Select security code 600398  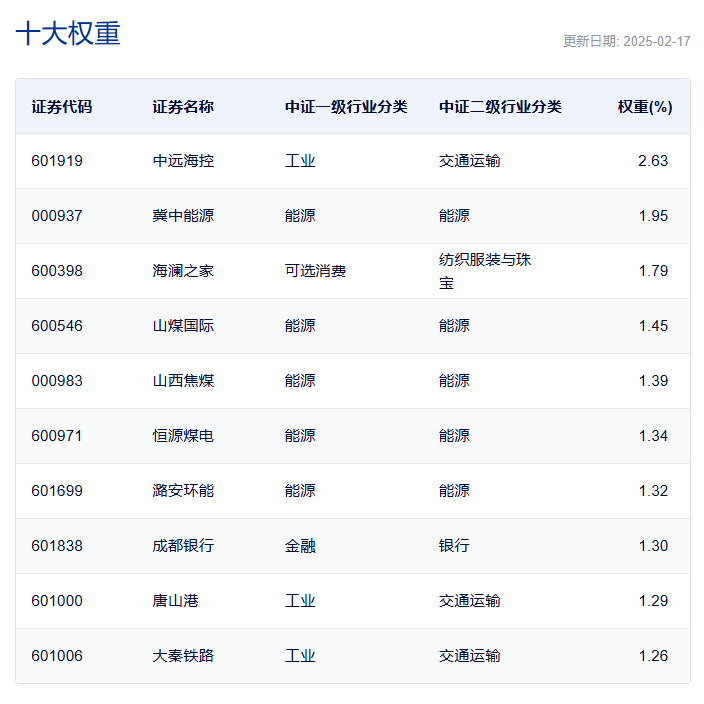(57, 271)
